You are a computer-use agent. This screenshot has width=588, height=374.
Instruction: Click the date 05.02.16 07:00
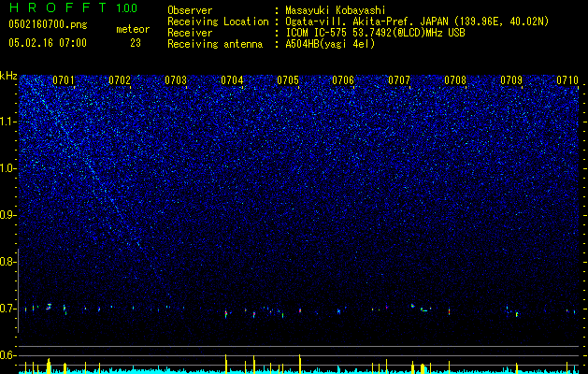(48, 43)
